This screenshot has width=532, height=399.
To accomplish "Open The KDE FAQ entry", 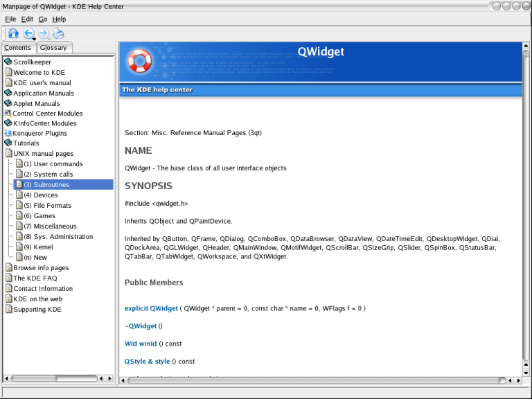I will (x=35, y=278).
